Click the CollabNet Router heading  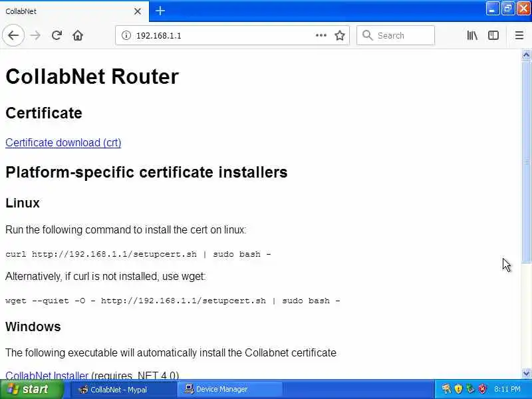pyautogui.click(x=92, y=76)
